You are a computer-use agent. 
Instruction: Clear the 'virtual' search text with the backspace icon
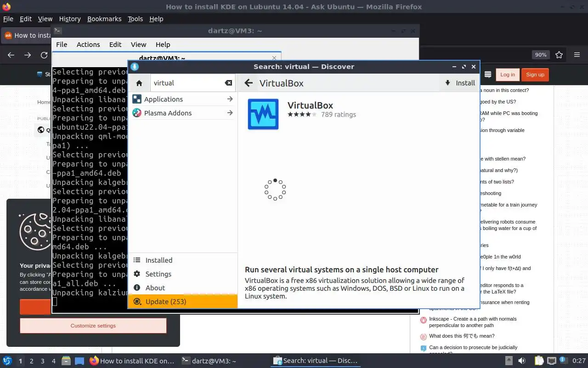coord(228,83)
